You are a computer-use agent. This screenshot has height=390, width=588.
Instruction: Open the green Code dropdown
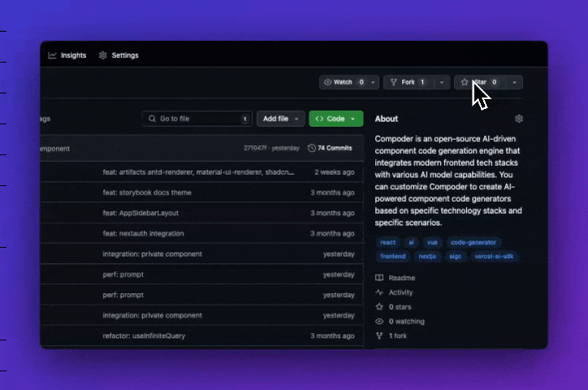[x=336, y=119]
